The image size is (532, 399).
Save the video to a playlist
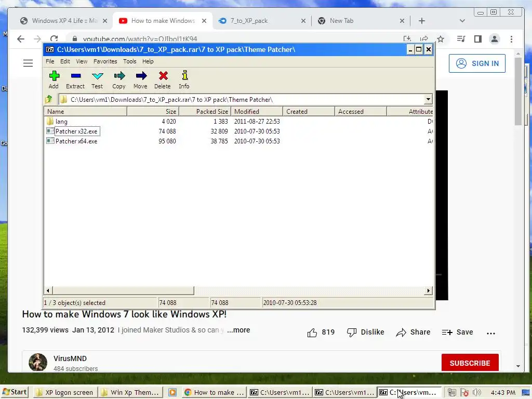457,332
